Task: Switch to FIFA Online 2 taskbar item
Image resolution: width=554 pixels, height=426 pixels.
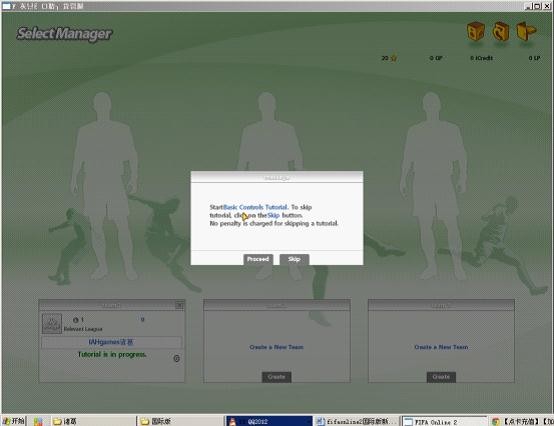Action: click(445, 421)
